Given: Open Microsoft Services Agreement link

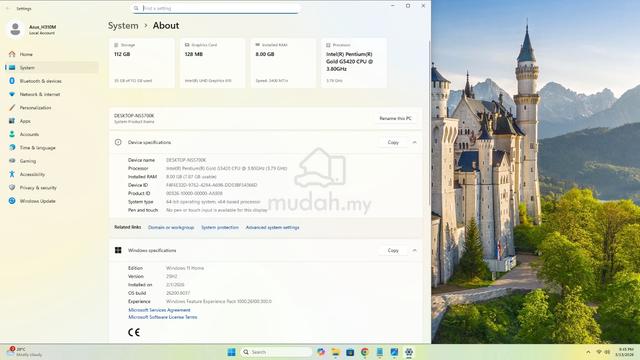Looking at the screenshot, I should point(159,310).
